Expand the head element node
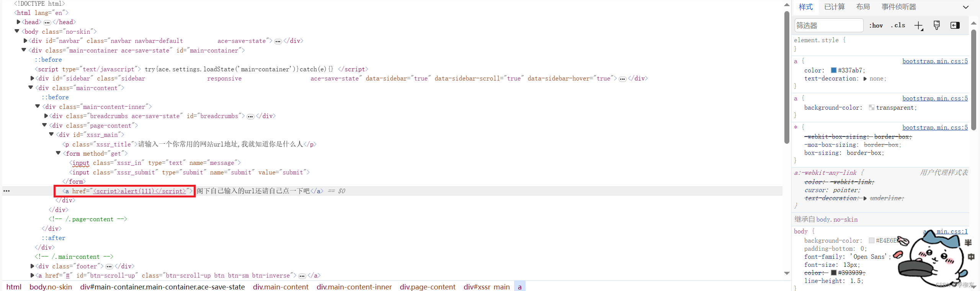 click(x=18, y=22)
